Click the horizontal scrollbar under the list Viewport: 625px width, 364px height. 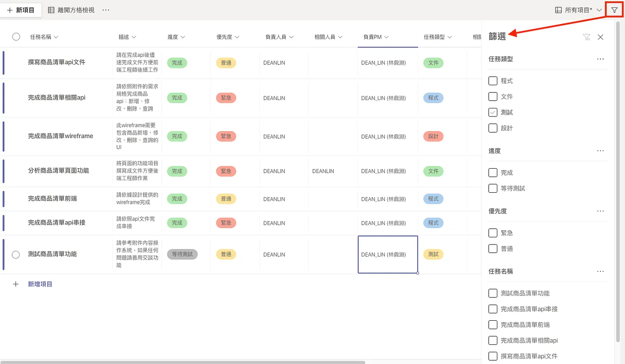[x=183, y=362]
